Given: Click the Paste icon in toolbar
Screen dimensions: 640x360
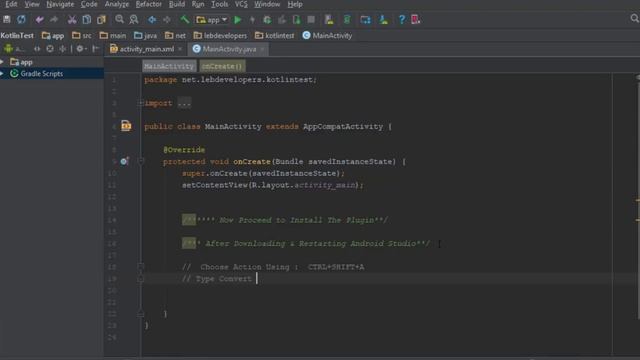Looking at the screenshot, I should pos(101,19).
